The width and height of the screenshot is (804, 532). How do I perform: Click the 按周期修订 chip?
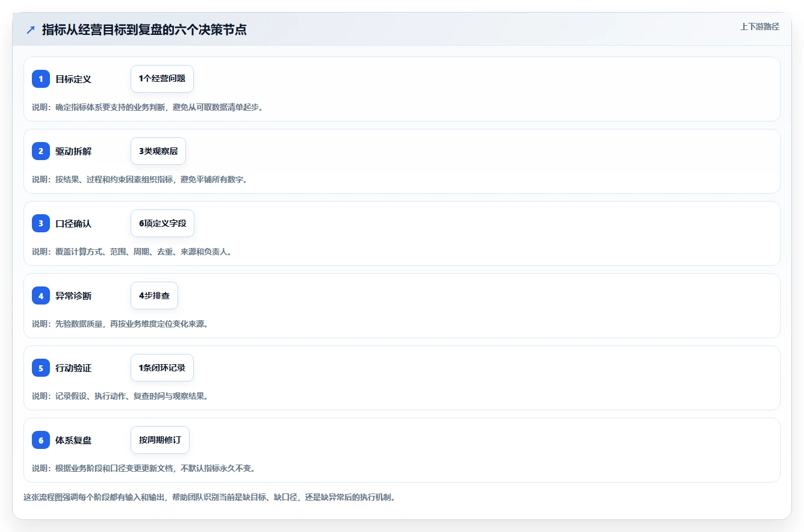[160, 440]
